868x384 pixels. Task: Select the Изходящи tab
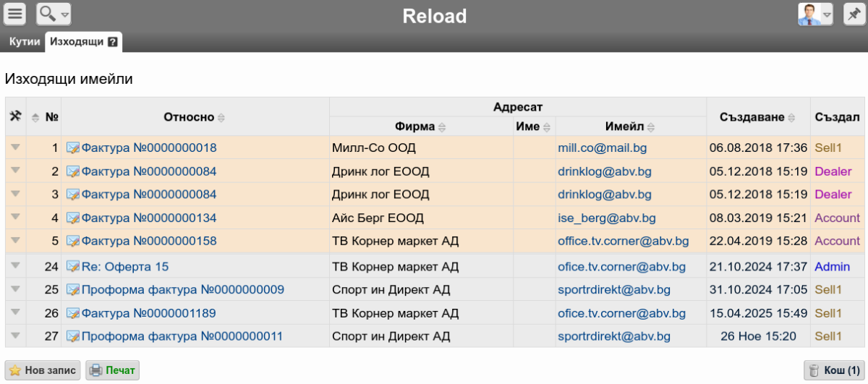click(x=77, y=42)
